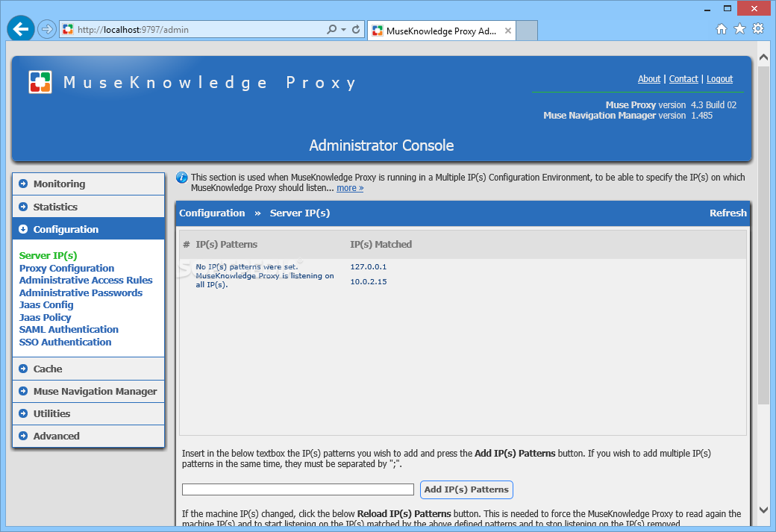
Task: Click the page scrollbar up arrow
Action: [763, 58]
